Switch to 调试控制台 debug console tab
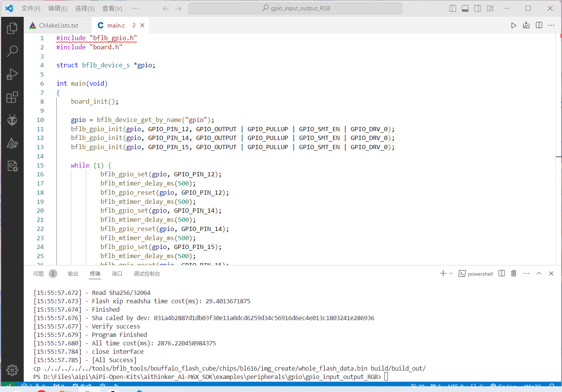562x392 pixels. [x=147, y=274]
